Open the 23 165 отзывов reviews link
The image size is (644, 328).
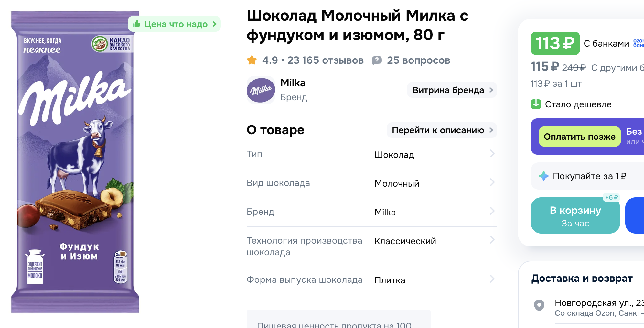point(325,60)
